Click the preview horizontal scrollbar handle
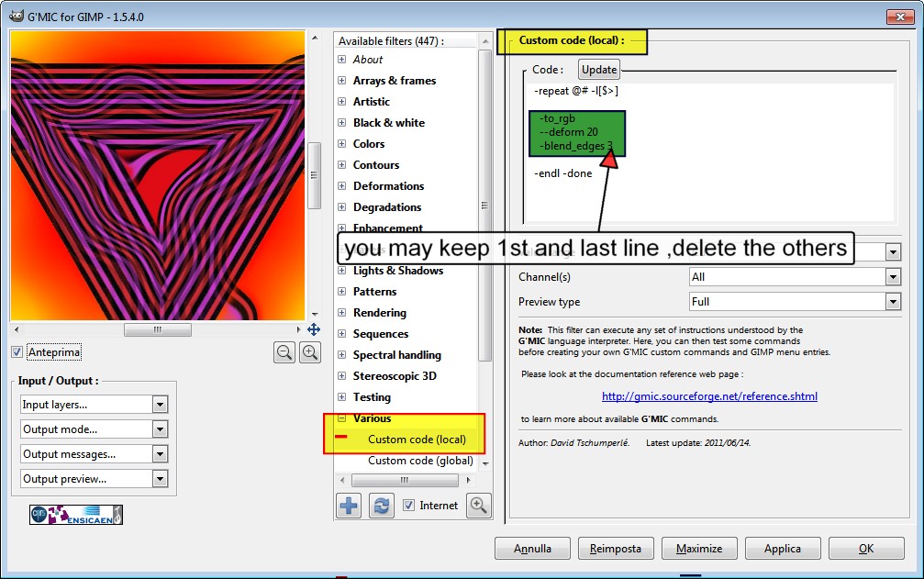The height and width of the screenshot is (579, 924). pyautogui.click(x=157, y=329)
